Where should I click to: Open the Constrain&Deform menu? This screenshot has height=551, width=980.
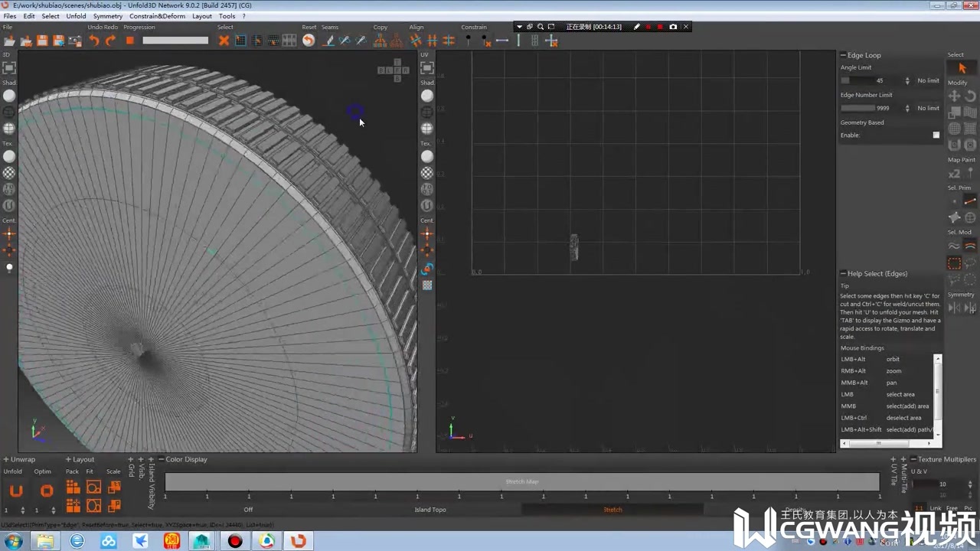click(157, 16)
